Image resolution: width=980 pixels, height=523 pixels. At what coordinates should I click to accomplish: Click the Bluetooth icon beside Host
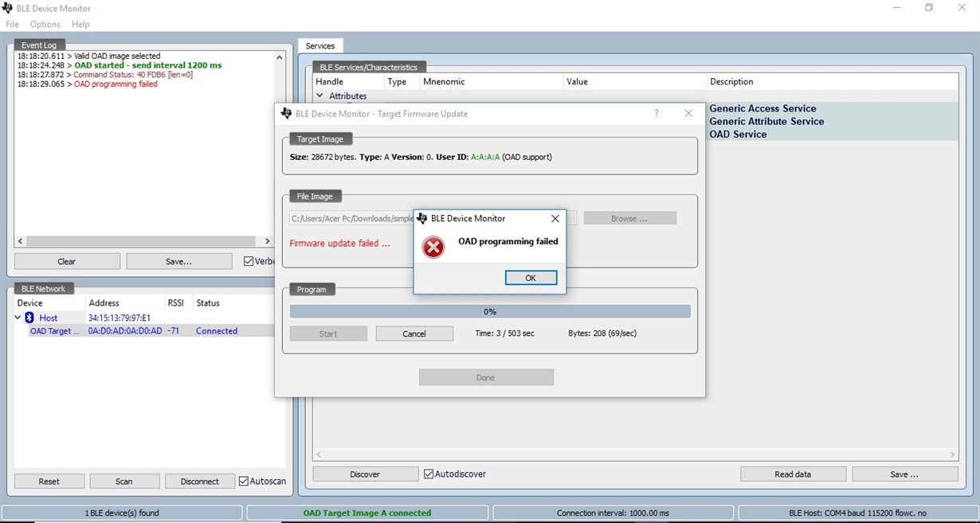[29, 318]
